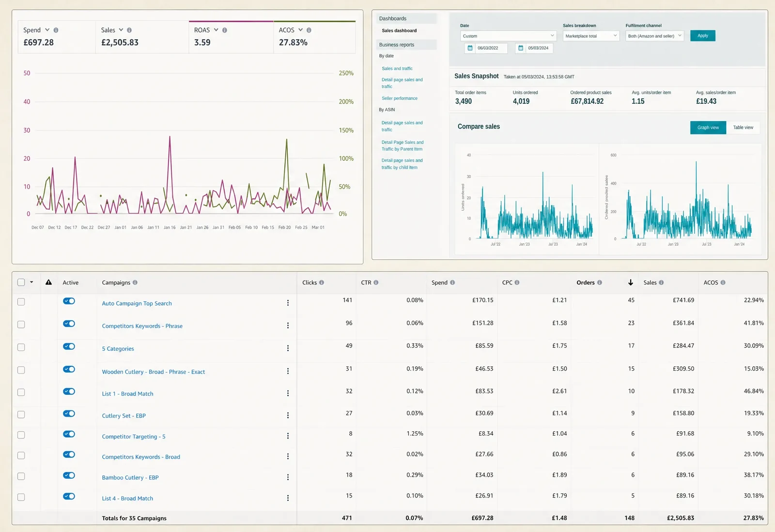Open Sales dashboard in sidebar

pyautogui.click(x=399, y=31)
